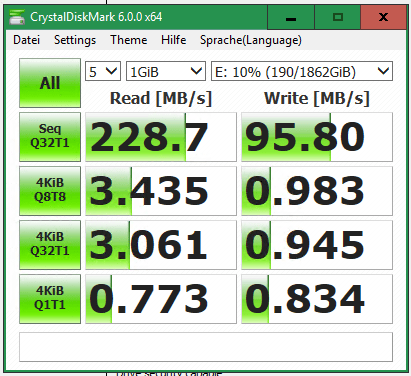Maximize the CrystalDiskMark window
Viewport: 411px width, 376px height.
(x=338, y=17)
